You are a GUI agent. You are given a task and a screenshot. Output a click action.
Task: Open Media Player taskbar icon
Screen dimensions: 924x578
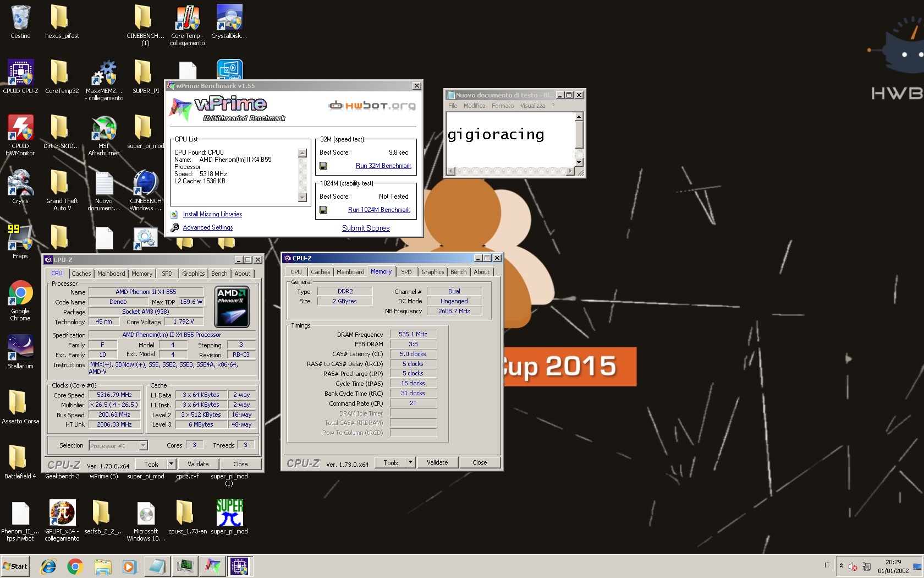pyautogui.click(x=129, y=566)
